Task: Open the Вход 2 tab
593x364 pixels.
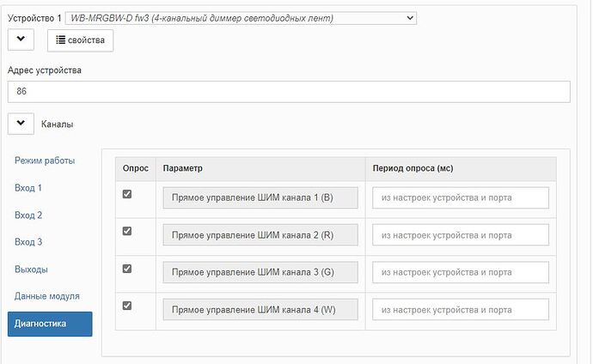Action: [x=28, y=215]
